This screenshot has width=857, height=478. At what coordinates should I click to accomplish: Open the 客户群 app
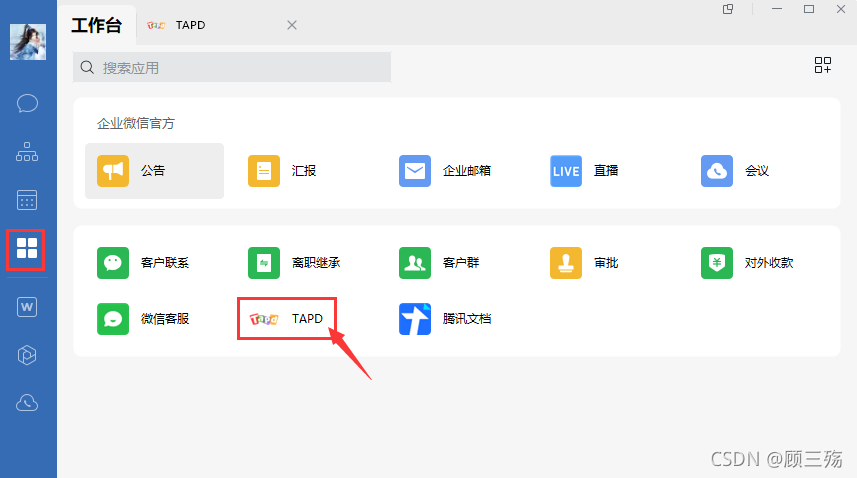pos(439,263)
